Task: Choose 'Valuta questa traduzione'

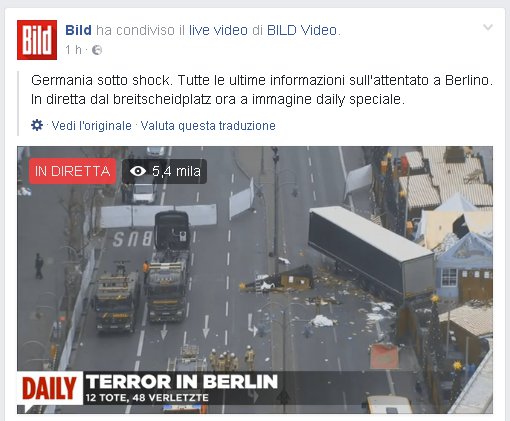Action: coord(208,126)
